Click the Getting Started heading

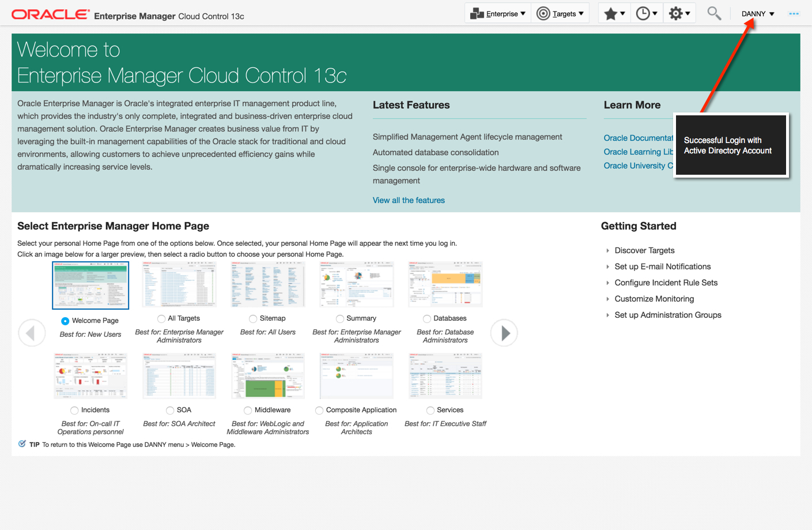click(x=639, y=226)
